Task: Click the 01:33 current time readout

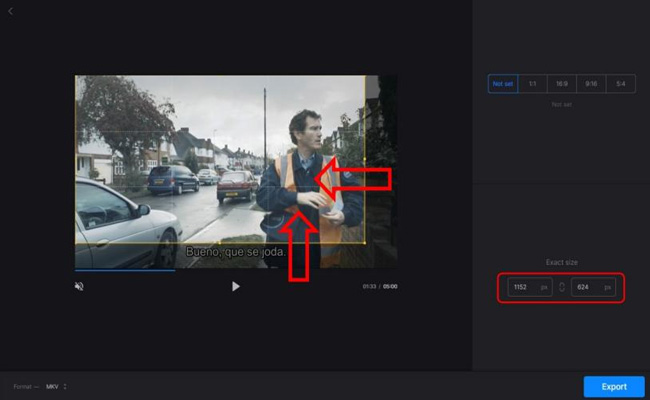Action: (369, 286)
